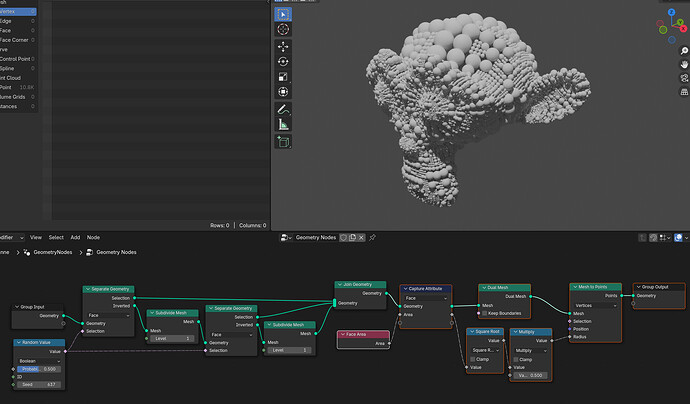Open Square Root operation dropdown
This screenshot has height=404, width=690.
[x=485, y=350]
